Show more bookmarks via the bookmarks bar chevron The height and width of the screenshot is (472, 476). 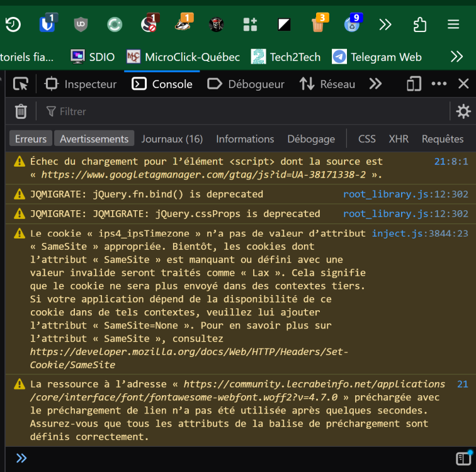point(456,57)
